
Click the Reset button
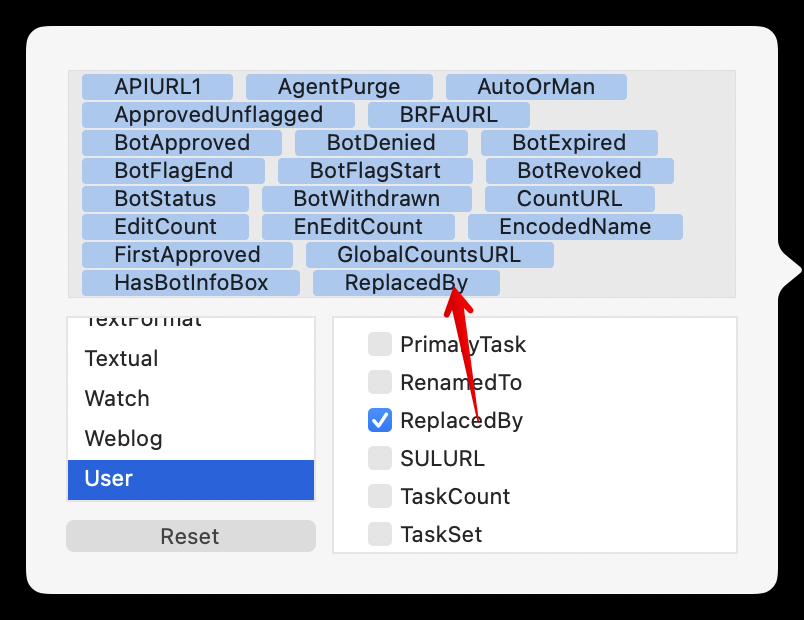191,536
